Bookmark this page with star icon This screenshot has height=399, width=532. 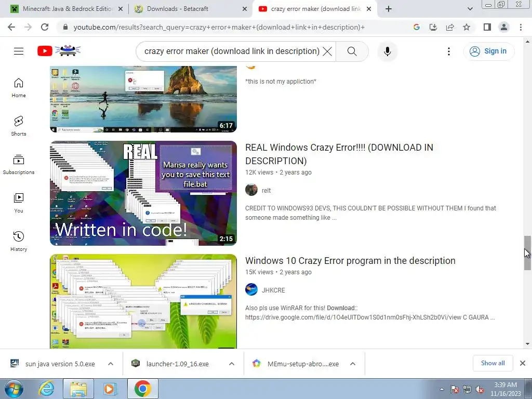tap(467, 27)
